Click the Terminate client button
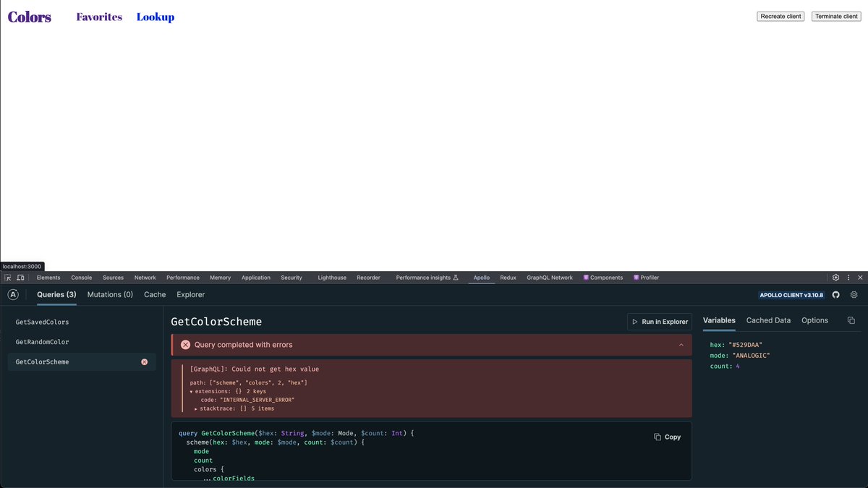Image resolution: width=868 pixels, height=488 pixels. click(836, 16)
